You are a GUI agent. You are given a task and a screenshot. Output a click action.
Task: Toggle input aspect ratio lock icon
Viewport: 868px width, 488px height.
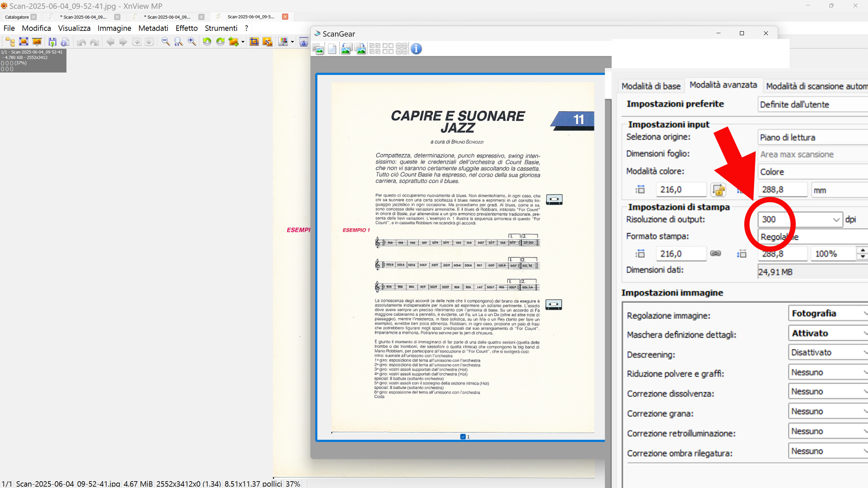click(x=718, y=189)
